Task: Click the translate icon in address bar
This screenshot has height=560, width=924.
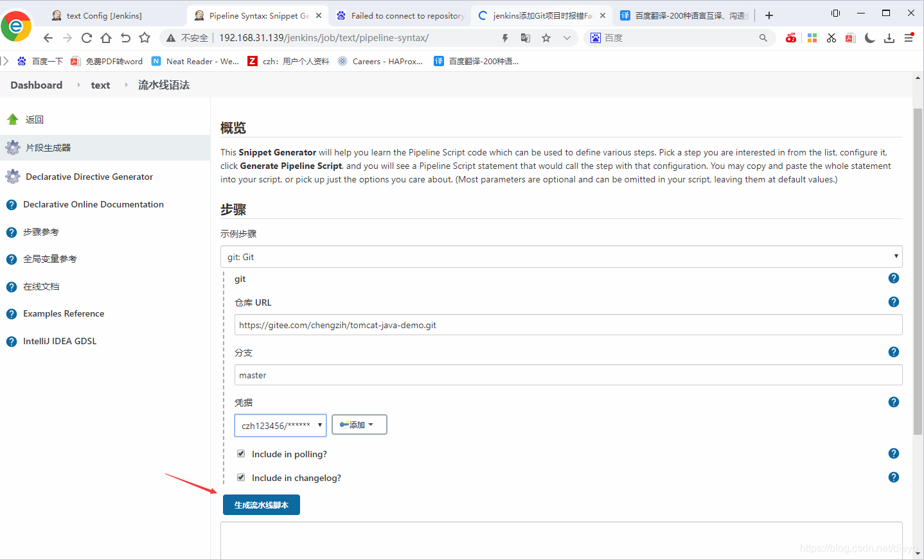Action: [x=526, y=38]
